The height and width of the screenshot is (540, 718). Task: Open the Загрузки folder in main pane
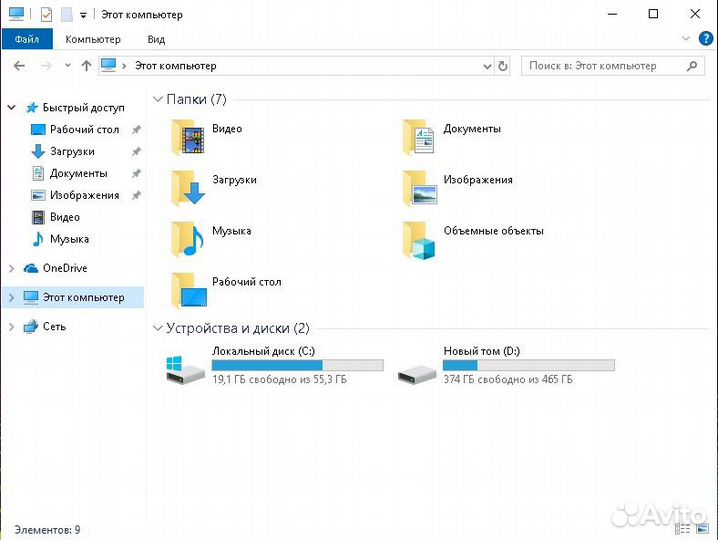[x=188, y=188]
